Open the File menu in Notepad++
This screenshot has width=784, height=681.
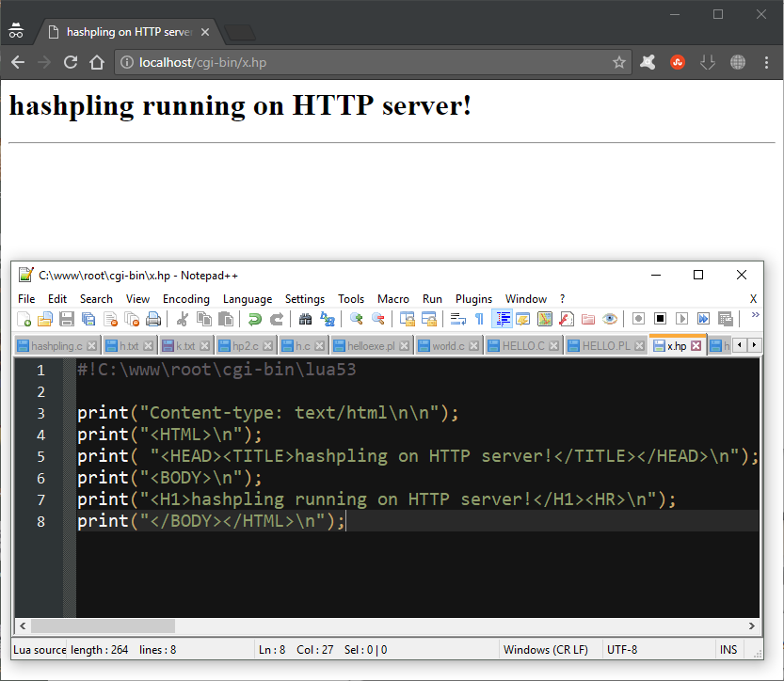(x=26, y=299)
